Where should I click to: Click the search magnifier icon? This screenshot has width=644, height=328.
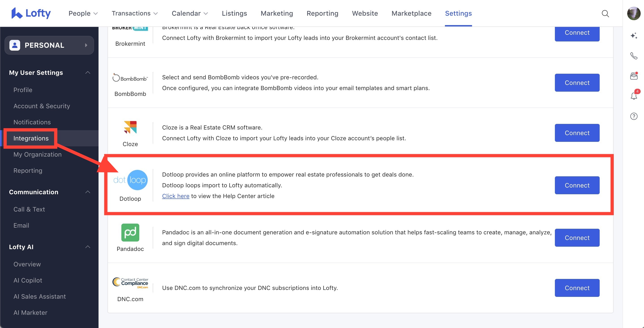pyautogui.click(x=605, y=13)
